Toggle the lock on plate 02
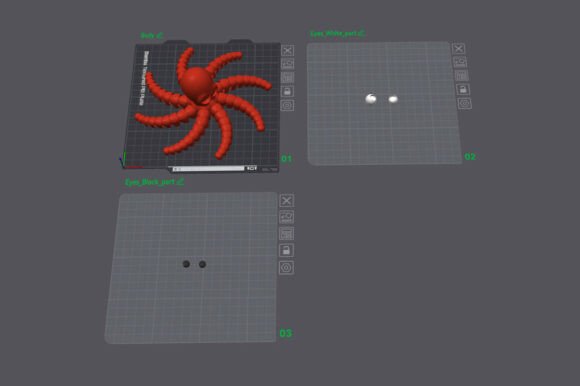 pyautogui.click(x=463, y=89)
